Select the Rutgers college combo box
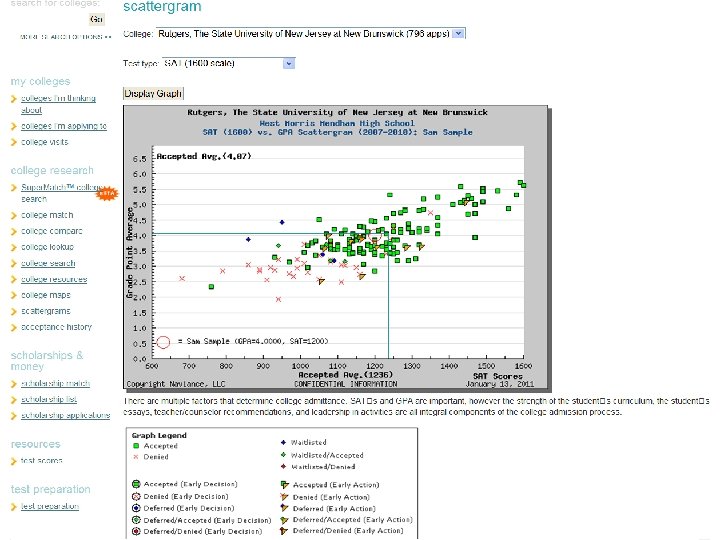 [x=311, y=34]
